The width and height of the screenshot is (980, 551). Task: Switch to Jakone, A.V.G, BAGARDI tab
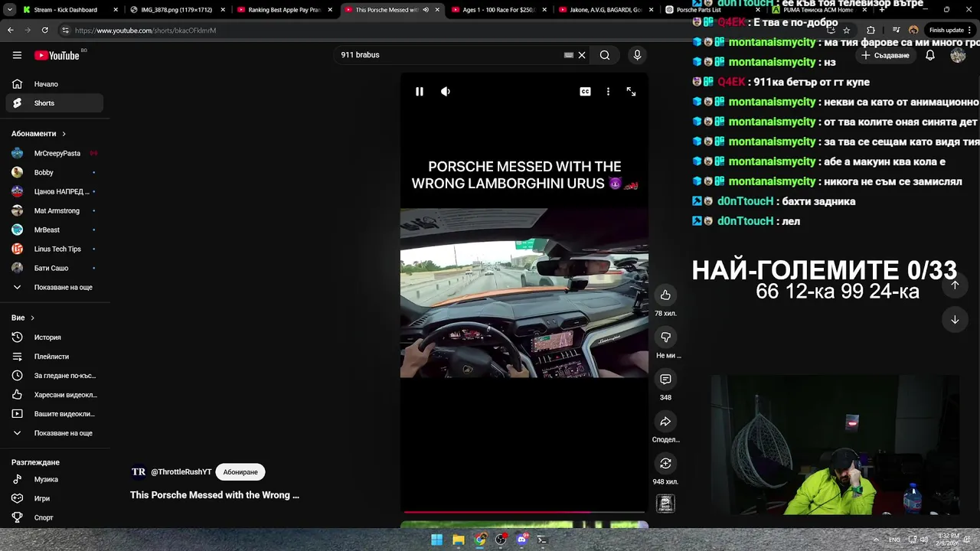[x=605, y=10]
